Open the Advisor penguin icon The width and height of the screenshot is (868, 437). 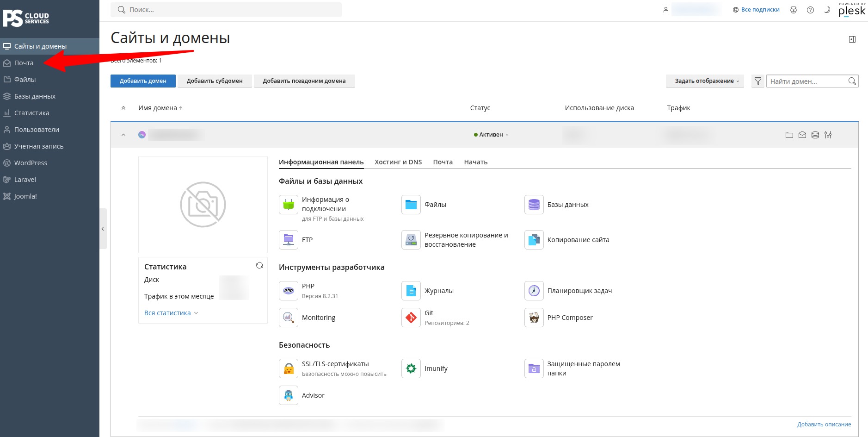point(288,395)
